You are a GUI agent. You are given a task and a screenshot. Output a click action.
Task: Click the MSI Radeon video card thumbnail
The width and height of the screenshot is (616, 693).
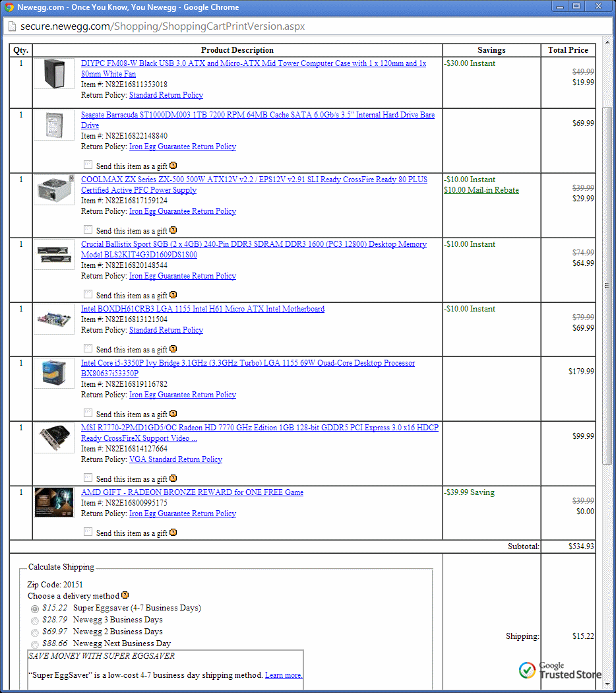[x=54, y=438]
